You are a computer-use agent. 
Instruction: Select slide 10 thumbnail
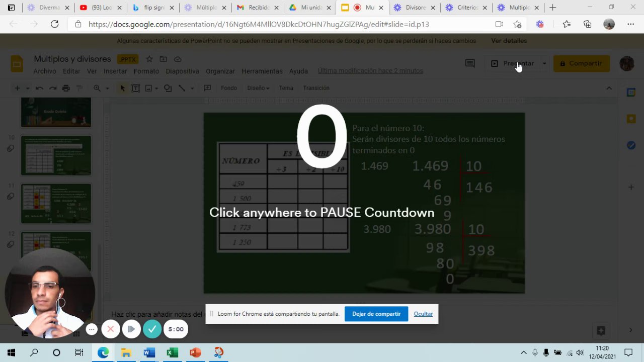coord(56,155)
